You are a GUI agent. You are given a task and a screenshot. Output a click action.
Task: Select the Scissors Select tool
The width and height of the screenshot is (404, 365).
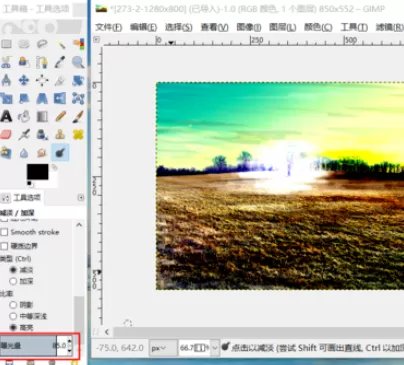point(6,62)
